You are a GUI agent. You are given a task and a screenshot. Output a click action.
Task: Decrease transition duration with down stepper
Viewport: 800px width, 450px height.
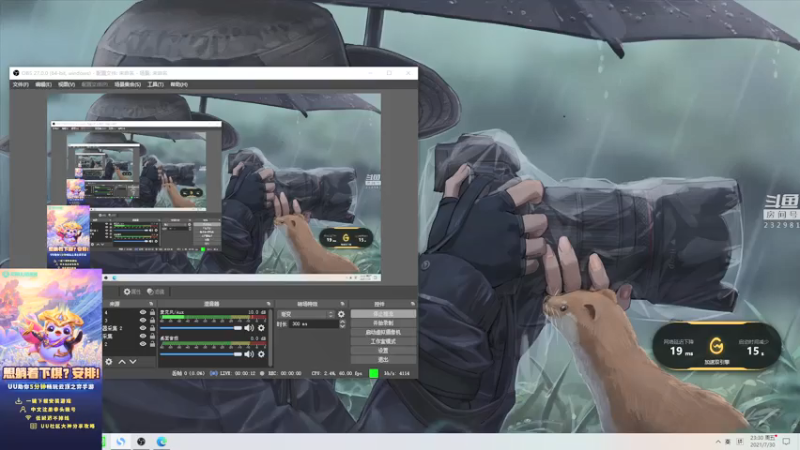click(x=342, y=326)
